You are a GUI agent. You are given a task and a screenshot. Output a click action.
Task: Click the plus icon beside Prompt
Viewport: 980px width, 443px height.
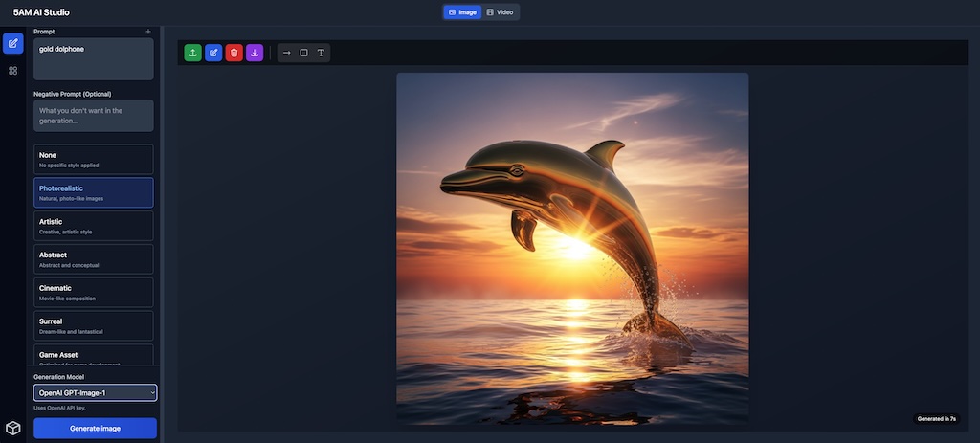[148, 32]
